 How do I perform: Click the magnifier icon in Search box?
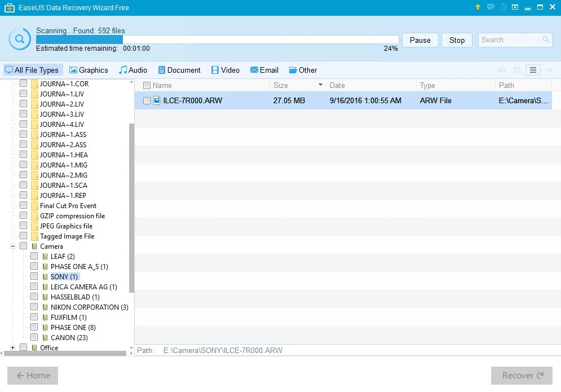546,40
